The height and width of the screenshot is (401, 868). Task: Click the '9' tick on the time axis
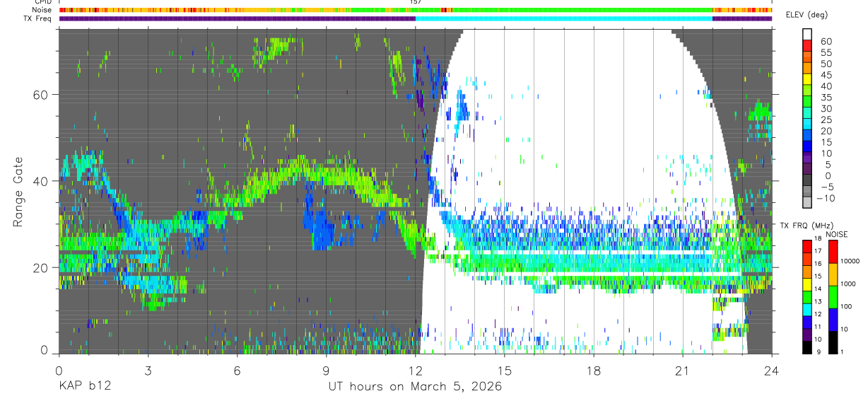tap(326, 371)
